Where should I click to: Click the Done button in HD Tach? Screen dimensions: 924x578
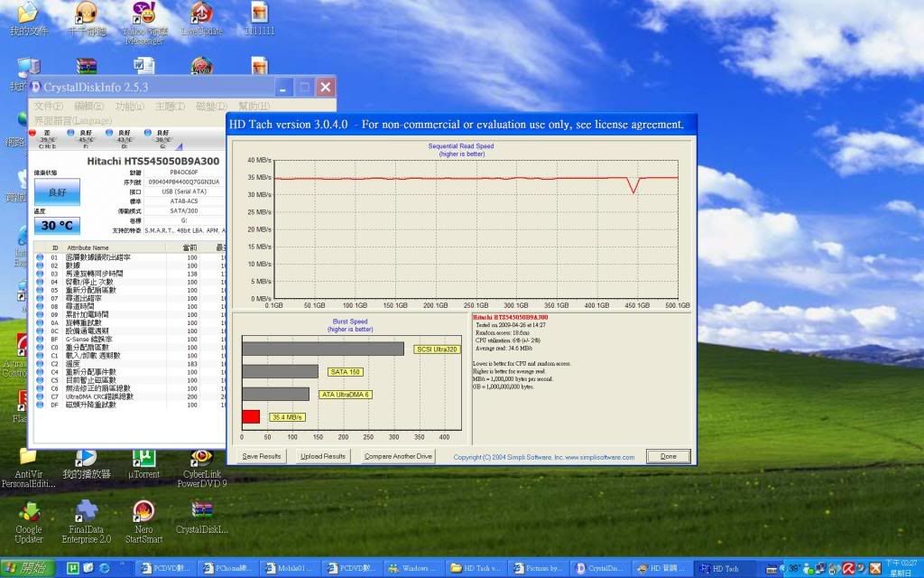(x=669, y=456)
